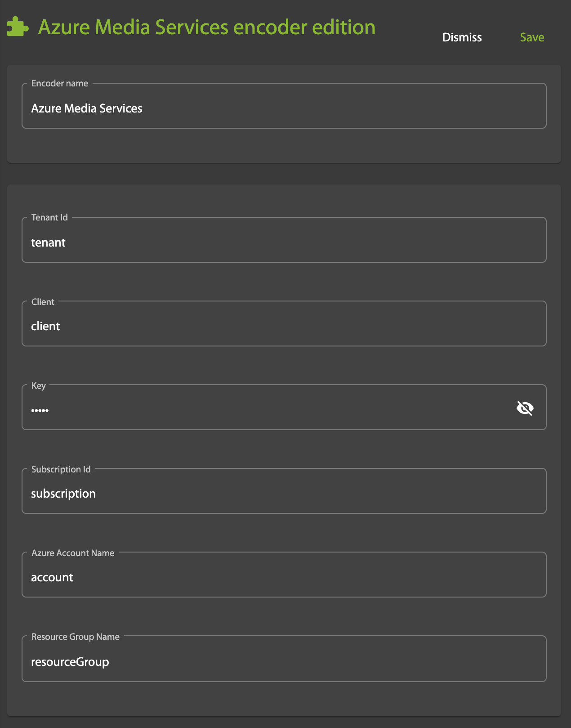The height and width of the screenshot is (728, 571).
Task: Dismiss the encoder edition form
Action: pyautogui.click(x=462, y=37)
